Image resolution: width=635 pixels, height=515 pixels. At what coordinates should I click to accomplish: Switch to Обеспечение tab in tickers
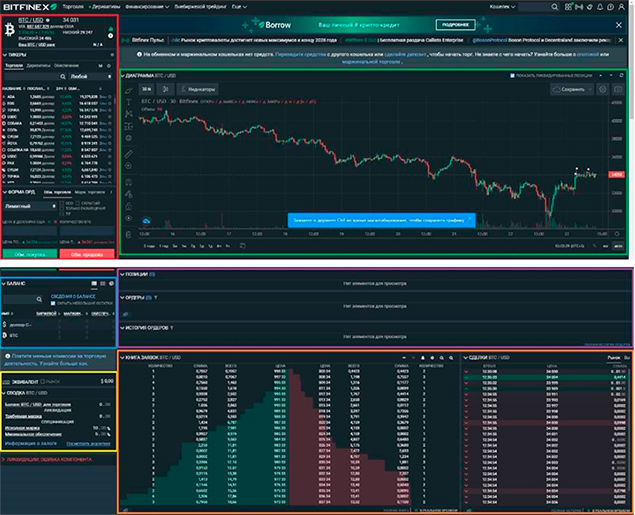pos(66,66)
